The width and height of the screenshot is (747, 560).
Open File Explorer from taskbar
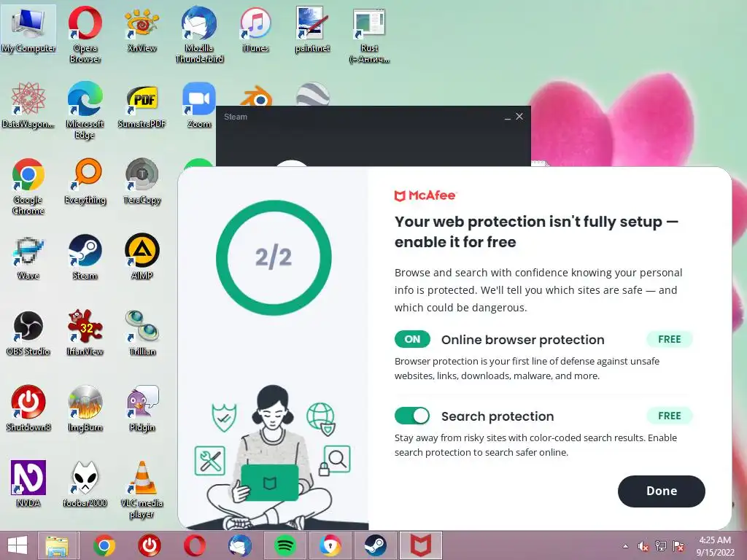coord(57,545)
